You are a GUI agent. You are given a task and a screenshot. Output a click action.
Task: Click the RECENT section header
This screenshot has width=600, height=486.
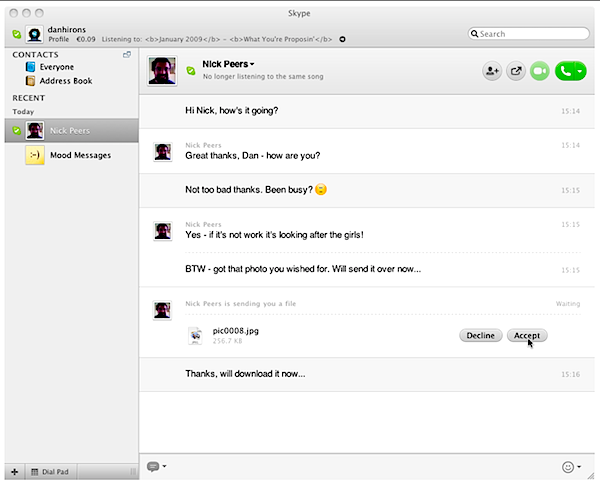click(29, 98)
